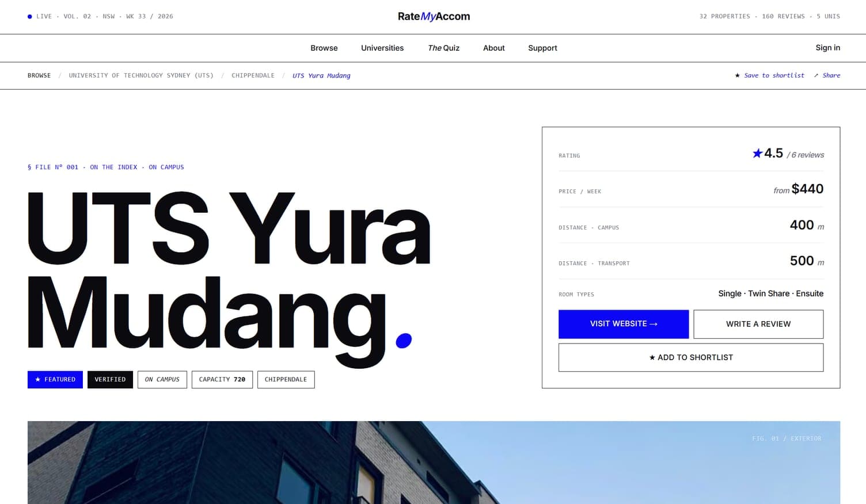Click the 'FIG. 01 / EXTERIOR' caption
This screenshot has height=504, width=866.
tap(787, 438)
